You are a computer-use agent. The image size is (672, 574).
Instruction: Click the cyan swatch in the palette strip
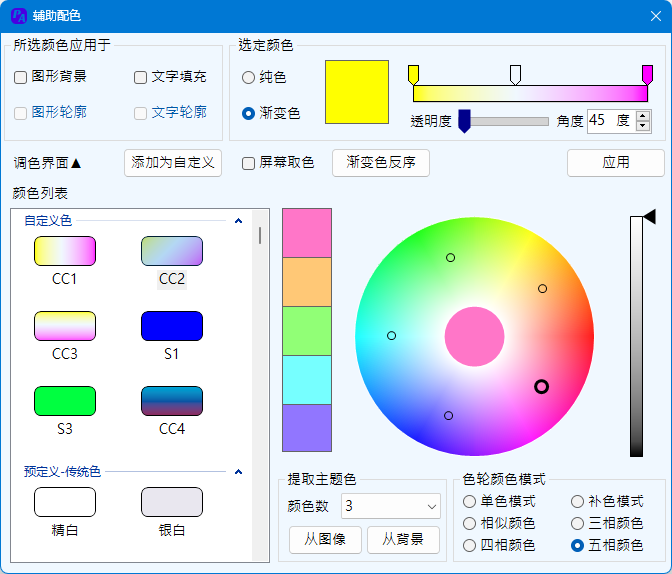tap(307, 380)
